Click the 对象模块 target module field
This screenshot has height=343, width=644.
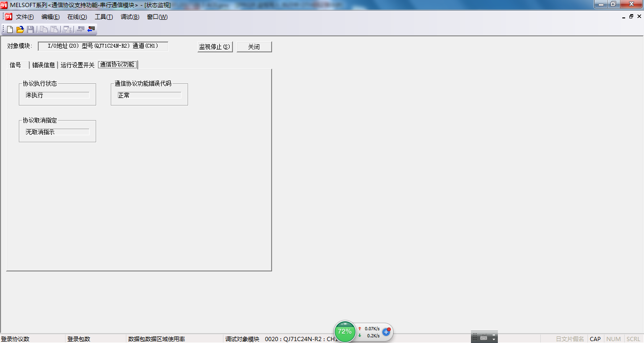(x=103, y=46)
